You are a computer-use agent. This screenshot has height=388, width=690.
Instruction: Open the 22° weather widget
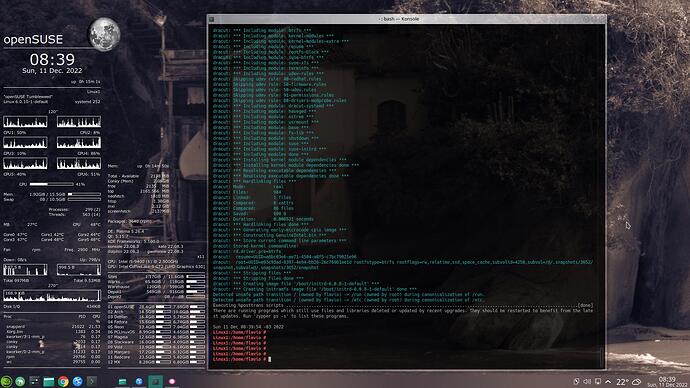[622, 382]
